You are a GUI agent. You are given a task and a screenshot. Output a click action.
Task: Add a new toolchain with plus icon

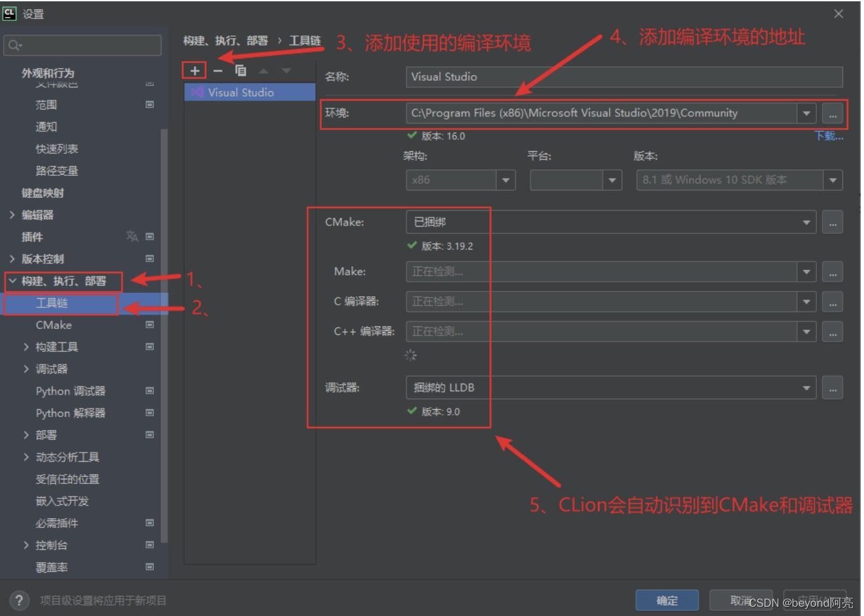coord(194,70)
